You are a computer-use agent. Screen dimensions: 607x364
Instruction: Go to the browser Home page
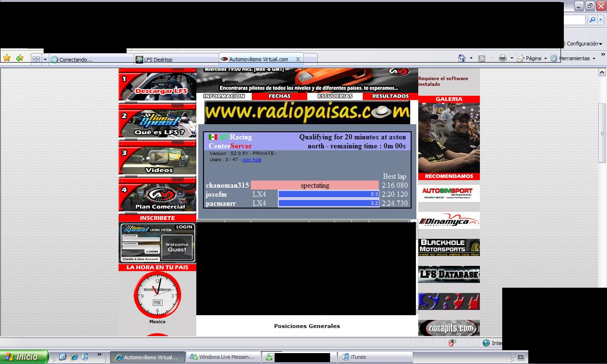461,58
